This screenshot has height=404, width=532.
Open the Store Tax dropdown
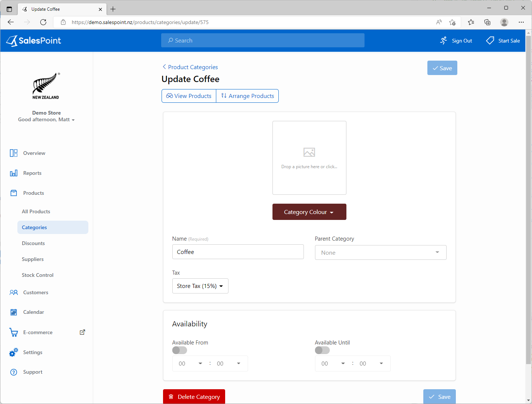click(200, 286)
